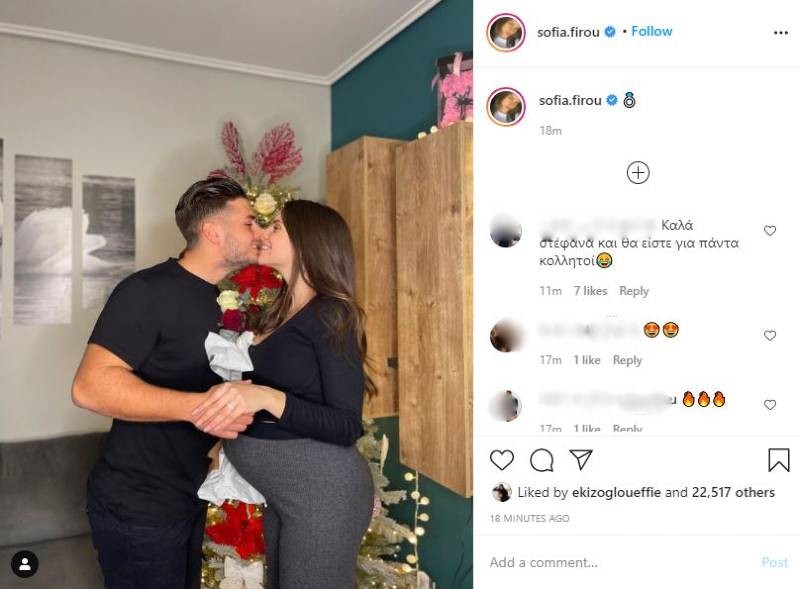Image resolution: width=800 pixels, height=589 pixels.
Task: Save the post with the bookmark icon
Action: tap(779, 460)
